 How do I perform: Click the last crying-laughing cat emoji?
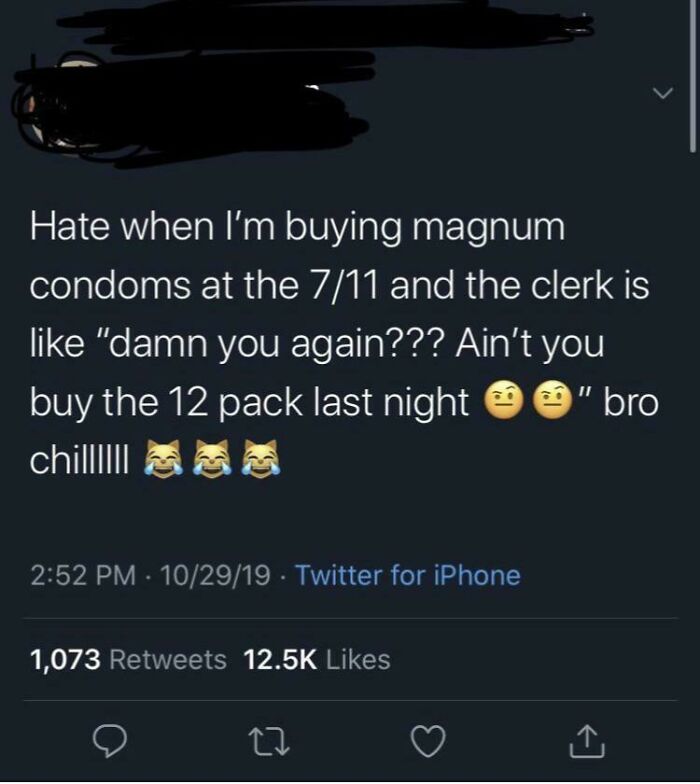(x=261, y=460)
